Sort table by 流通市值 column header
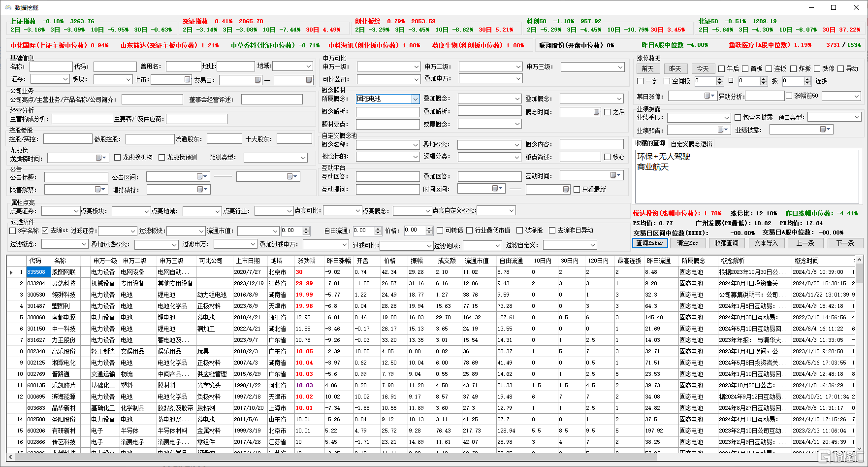Viewport: 868px width, 467px height. tap(479, 261)
